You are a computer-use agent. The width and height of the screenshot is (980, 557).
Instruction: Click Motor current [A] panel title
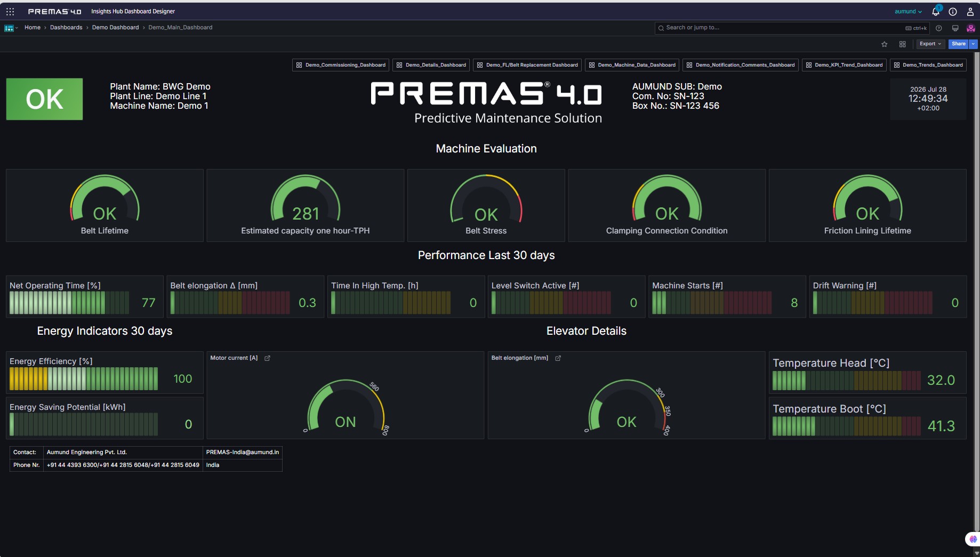point(234,358)
